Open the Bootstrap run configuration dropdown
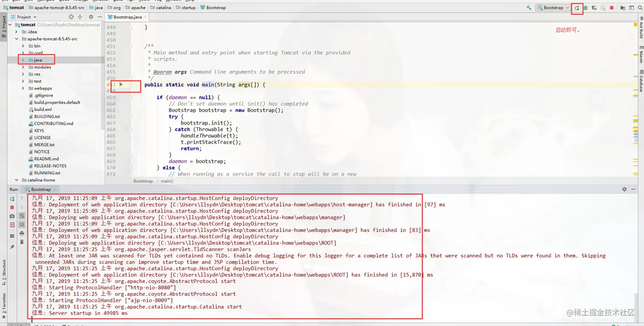644x326 pixels. (553, 8)
